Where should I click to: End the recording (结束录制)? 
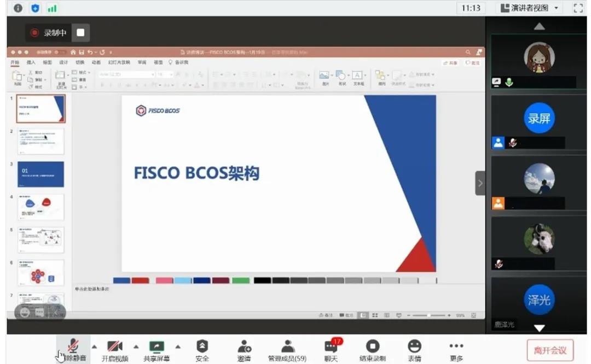[x=373, y=350]
